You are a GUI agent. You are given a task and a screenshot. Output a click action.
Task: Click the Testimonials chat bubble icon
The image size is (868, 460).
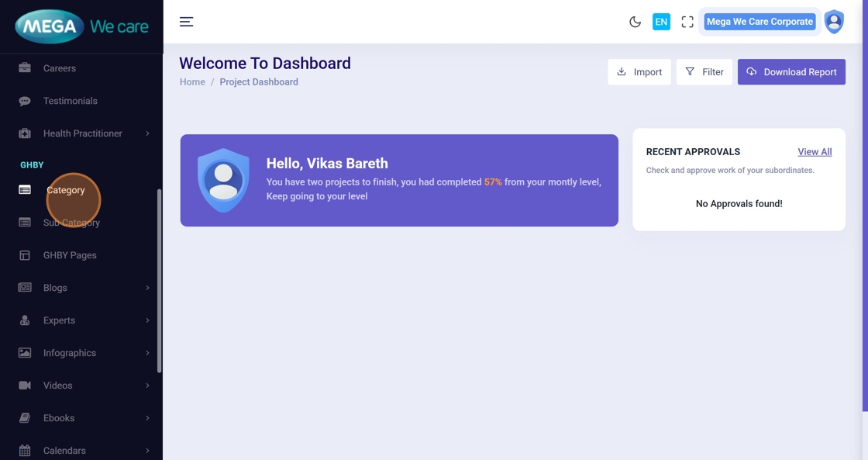pyautogui.click(x=25, y=101)
